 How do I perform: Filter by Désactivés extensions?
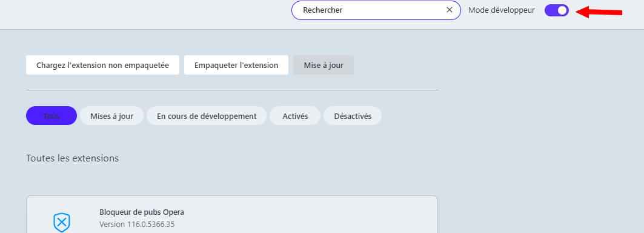(353, 116)
